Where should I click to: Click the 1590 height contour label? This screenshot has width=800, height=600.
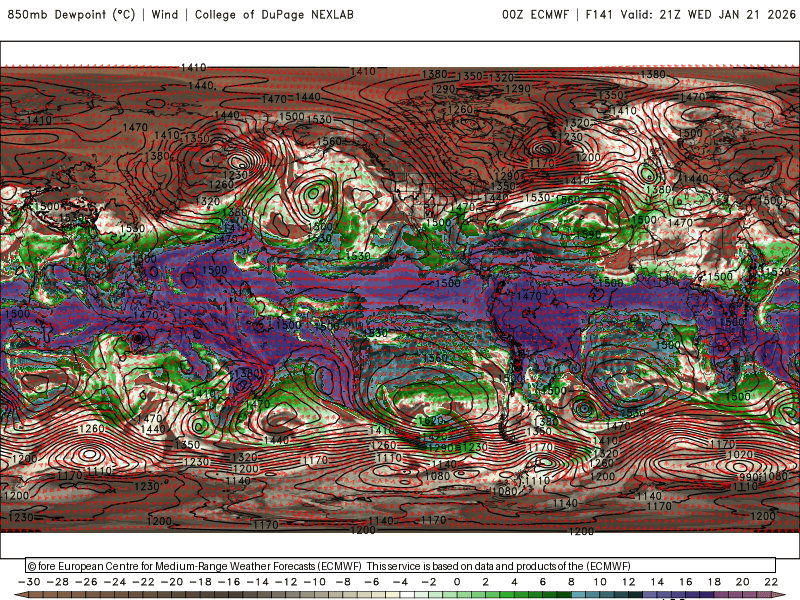click(588, 235)
